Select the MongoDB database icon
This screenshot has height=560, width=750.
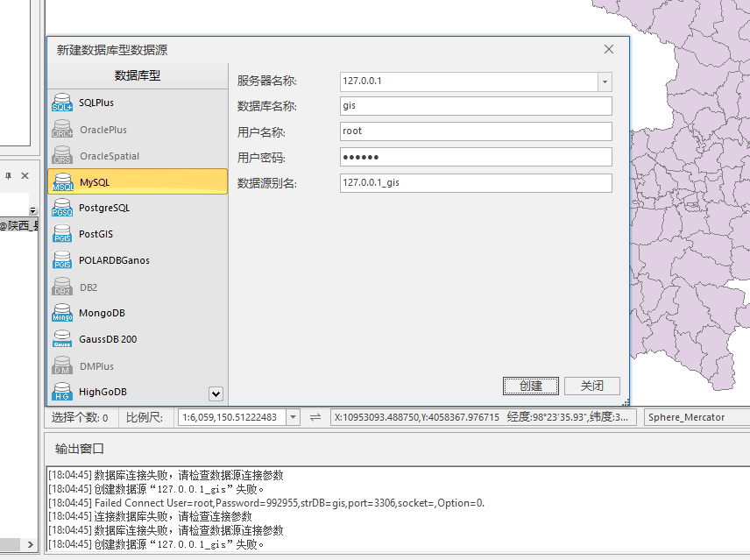[x=62, y=313]
